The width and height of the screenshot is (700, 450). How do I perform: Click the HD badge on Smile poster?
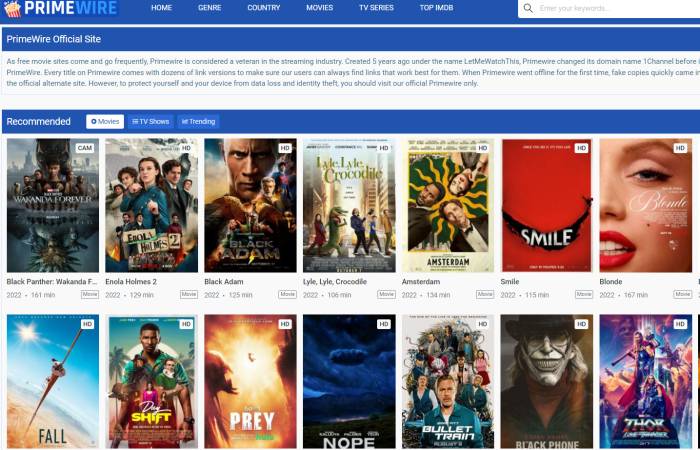coord(582,148)
